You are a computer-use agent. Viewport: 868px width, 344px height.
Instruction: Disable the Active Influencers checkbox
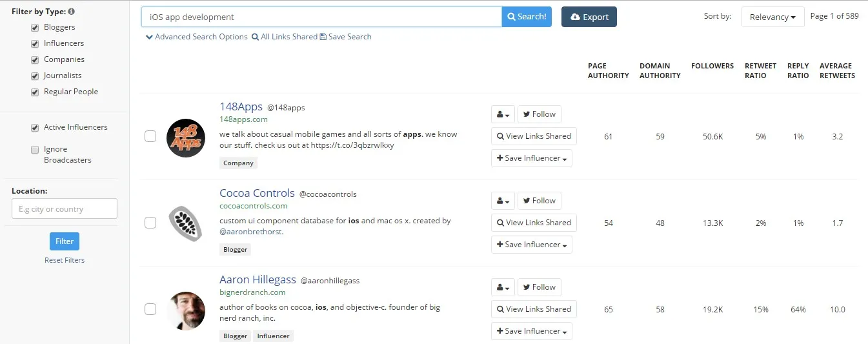point(35,128)
